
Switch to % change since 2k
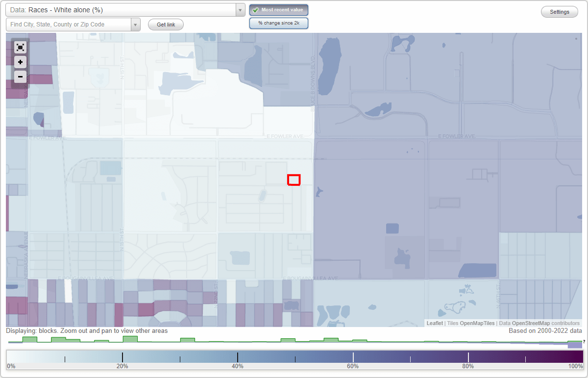coord(279,23)
